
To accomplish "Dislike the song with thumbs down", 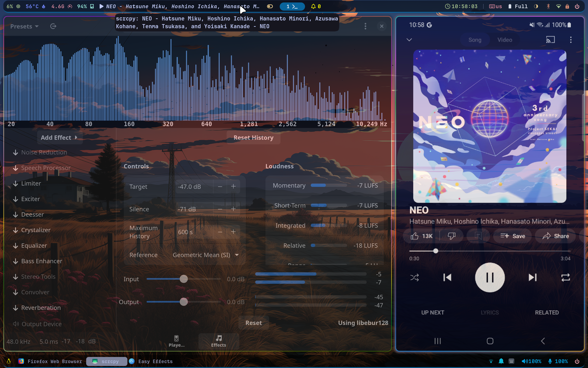I will 451,236.
